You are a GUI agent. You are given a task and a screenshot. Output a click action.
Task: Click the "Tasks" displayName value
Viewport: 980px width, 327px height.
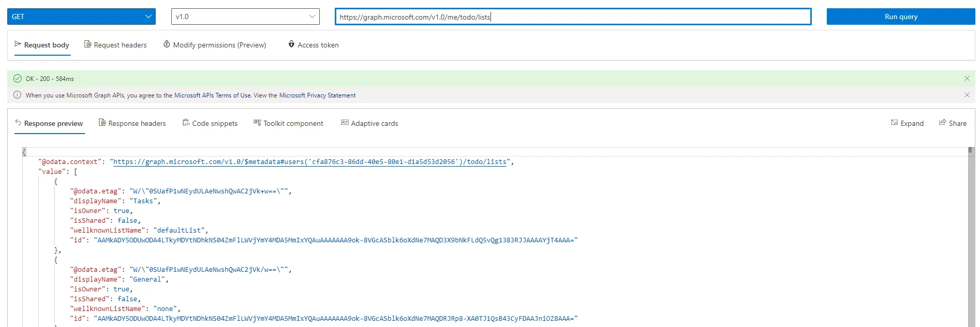143,201
